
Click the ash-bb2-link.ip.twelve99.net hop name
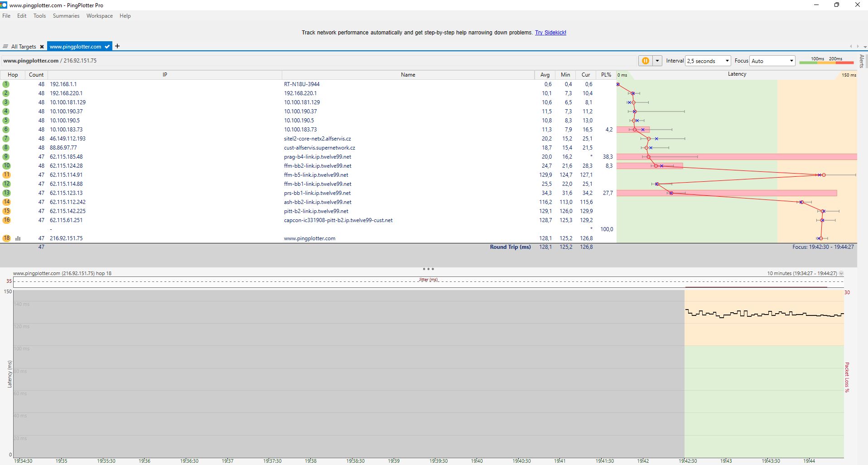click(x=318, y=202)
